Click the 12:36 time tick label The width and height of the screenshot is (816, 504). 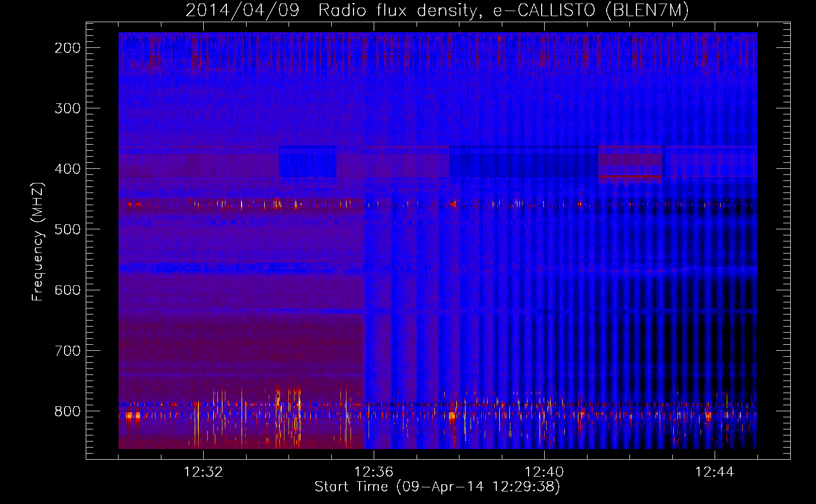pyautogui.click(x=374, y=472)
